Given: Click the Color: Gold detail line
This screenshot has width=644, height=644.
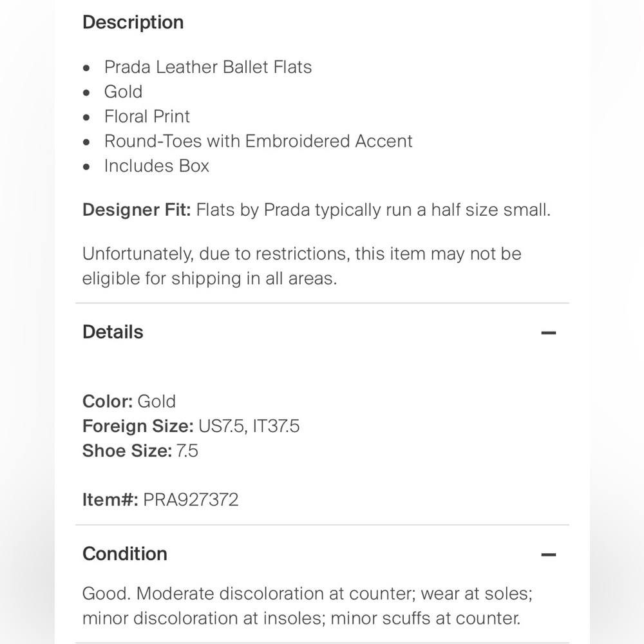Looking at the screenshot, I should coord(129,401).
